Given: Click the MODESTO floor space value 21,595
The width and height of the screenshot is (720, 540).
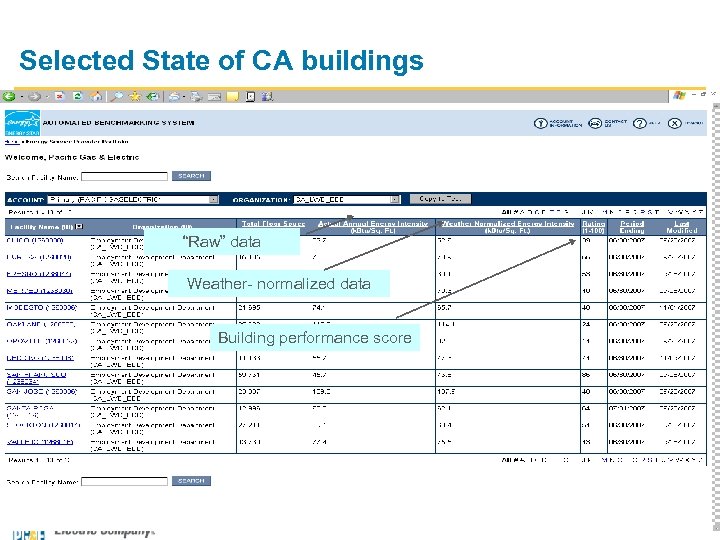Looking at the screenshot, I should (x=249, y=307).
